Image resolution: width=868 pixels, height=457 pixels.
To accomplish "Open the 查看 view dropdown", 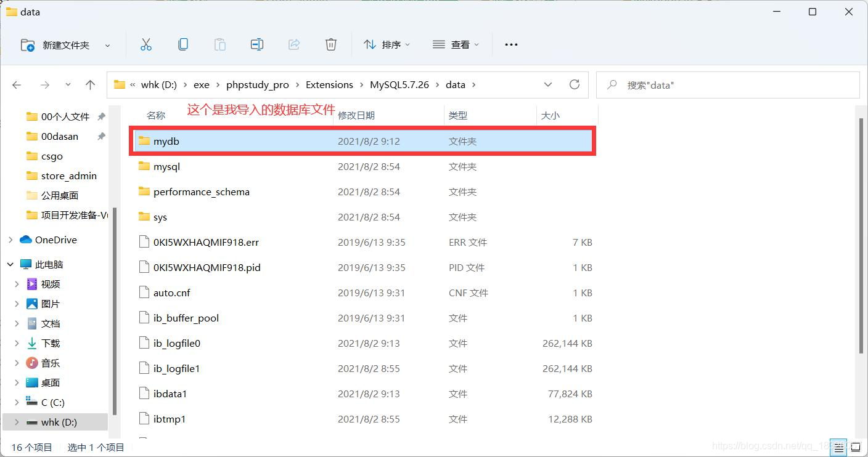I will (456, 44).
